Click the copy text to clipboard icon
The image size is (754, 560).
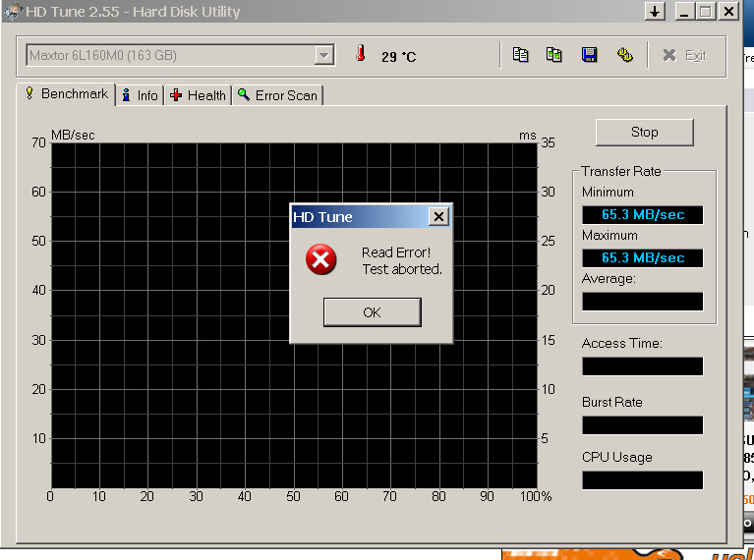click(x=520, y=55)
